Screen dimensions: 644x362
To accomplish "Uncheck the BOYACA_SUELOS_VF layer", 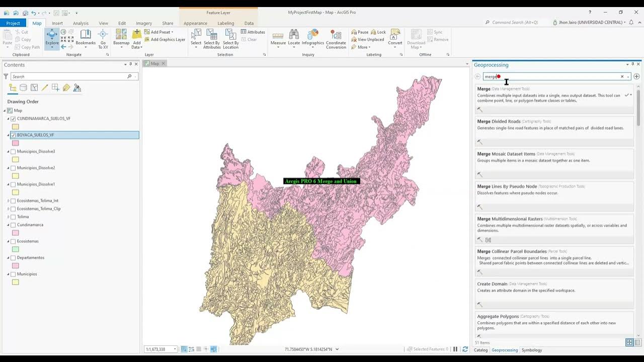I will tap(13, 135).
